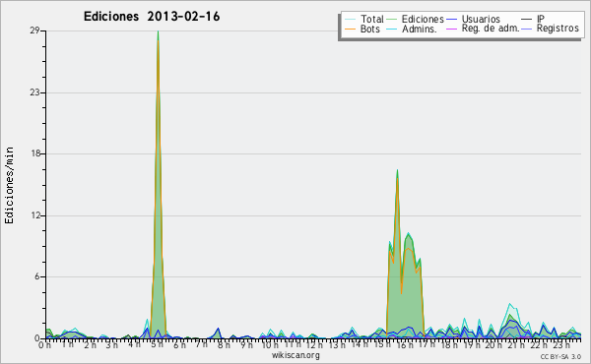Click the Reg. de adm. magenta line swatch

[451, 29]
